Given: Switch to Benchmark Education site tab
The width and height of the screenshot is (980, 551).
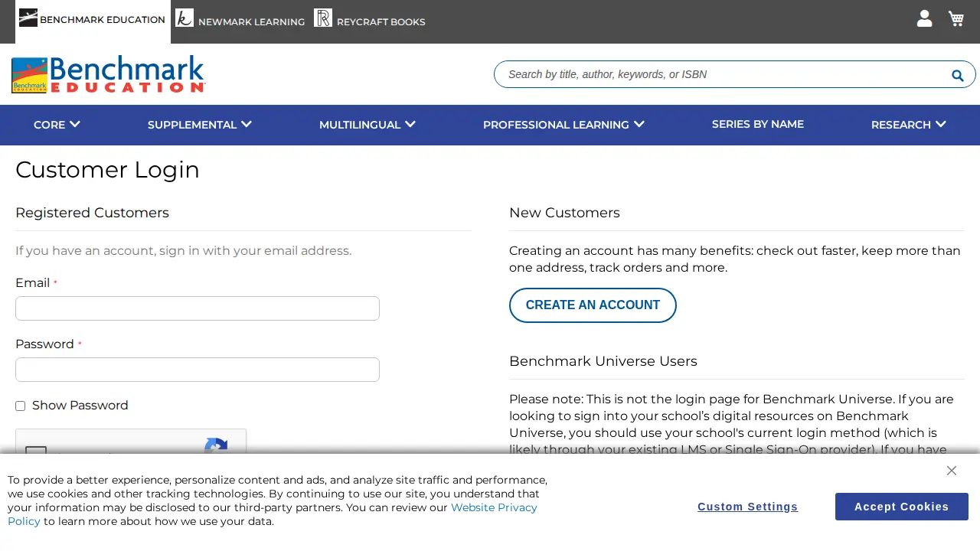Looking at the screenshot, I should tap(93, 21).
